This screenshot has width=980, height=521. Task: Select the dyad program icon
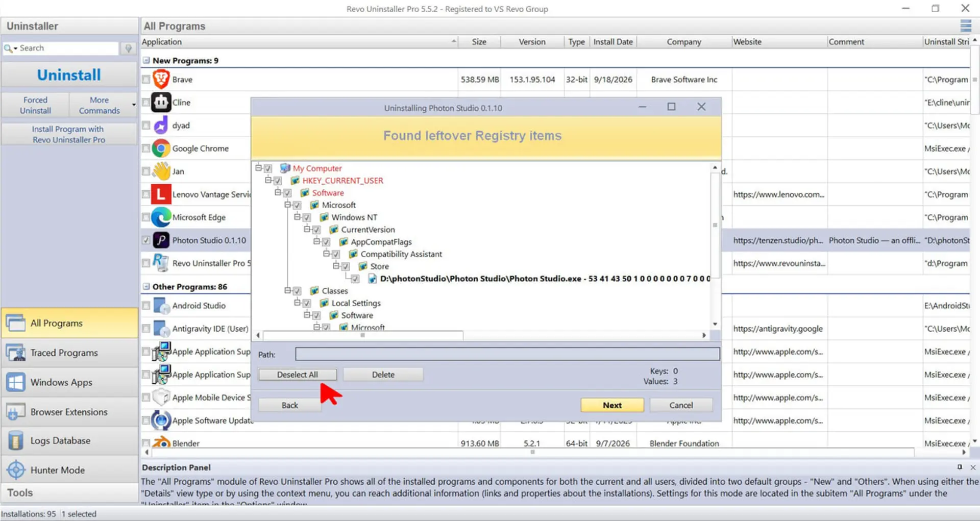tap(161, 126)
